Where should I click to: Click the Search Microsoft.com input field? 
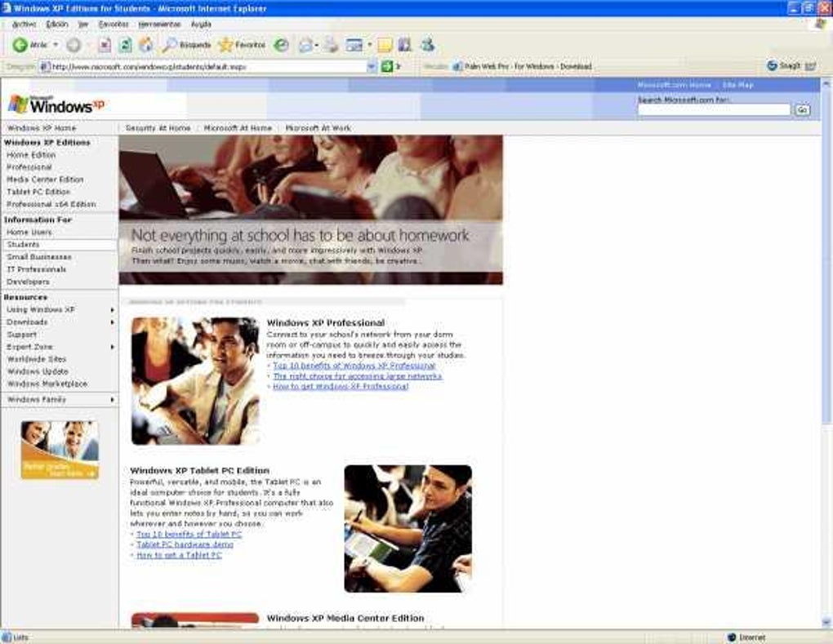714,110
